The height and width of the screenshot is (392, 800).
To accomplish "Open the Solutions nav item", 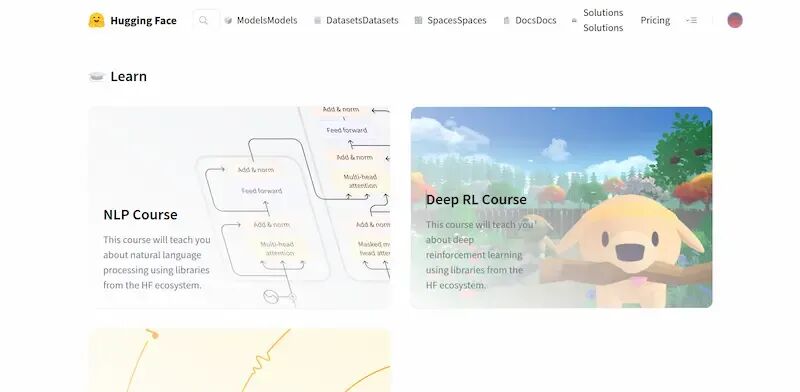I will pos(603,20).
